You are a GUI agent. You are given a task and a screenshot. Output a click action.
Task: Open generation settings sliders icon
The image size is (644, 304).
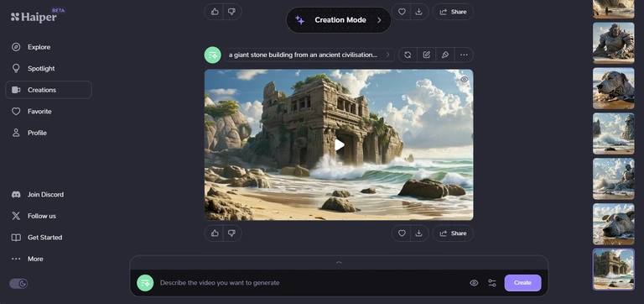[492, 283]
